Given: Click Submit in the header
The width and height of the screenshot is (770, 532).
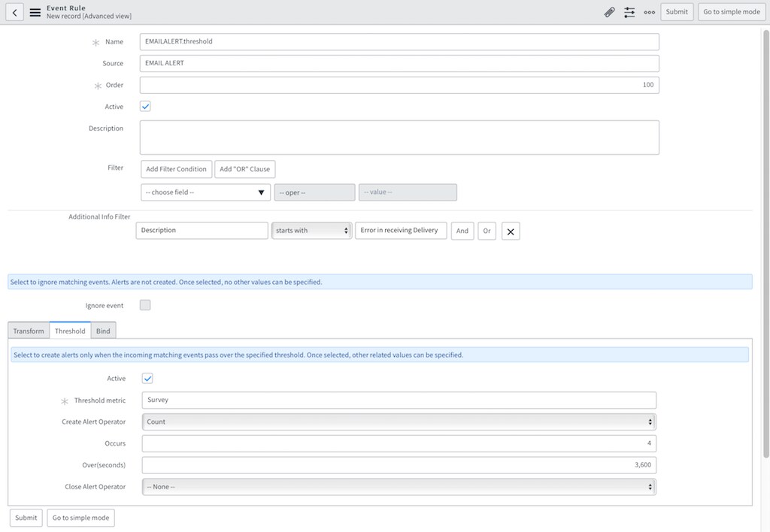Looking at the screenshot, I should (x=677, y=12).
